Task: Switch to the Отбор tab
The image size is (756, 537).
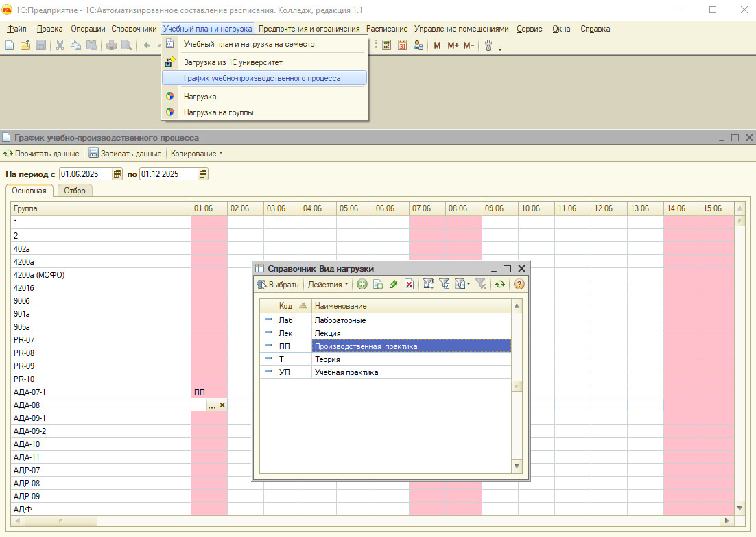Action: point(75,191)
